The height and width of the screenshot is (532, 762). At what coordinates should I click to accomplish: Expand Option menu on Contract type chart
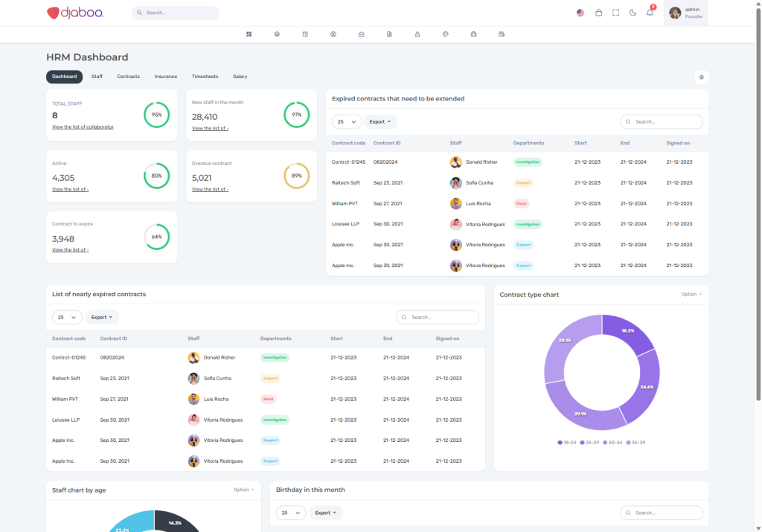pos(691,294)
